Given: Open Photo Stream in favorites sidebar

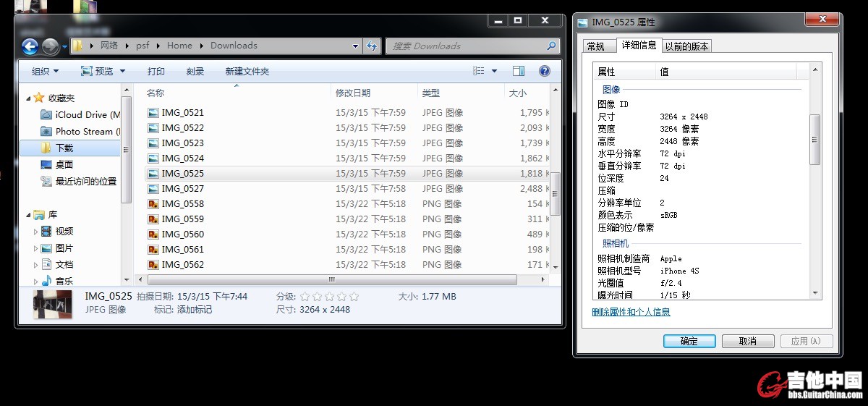Looking at the screenshot, I should pyautogui.click(x=81, y=131).
